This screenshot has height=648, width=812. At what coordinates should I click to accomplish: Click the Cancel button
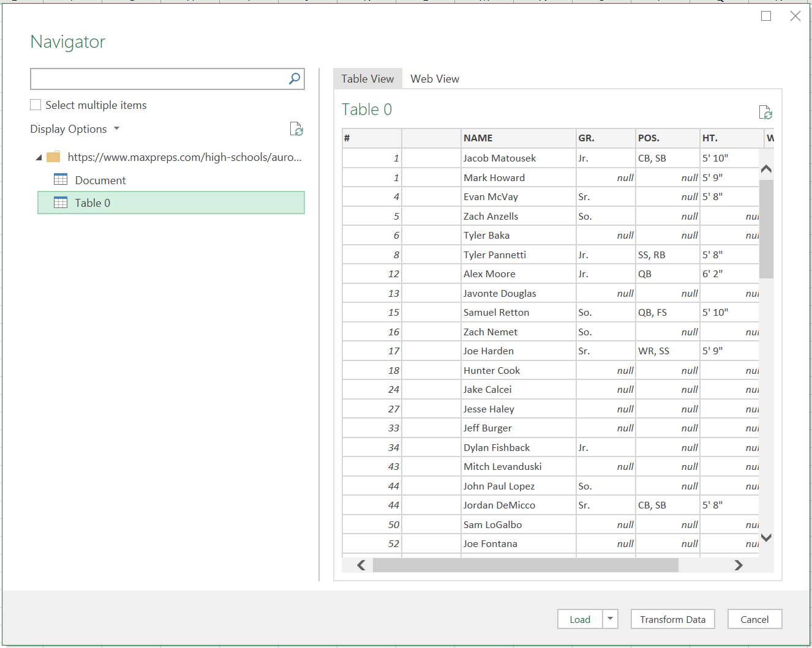[754, 619]
